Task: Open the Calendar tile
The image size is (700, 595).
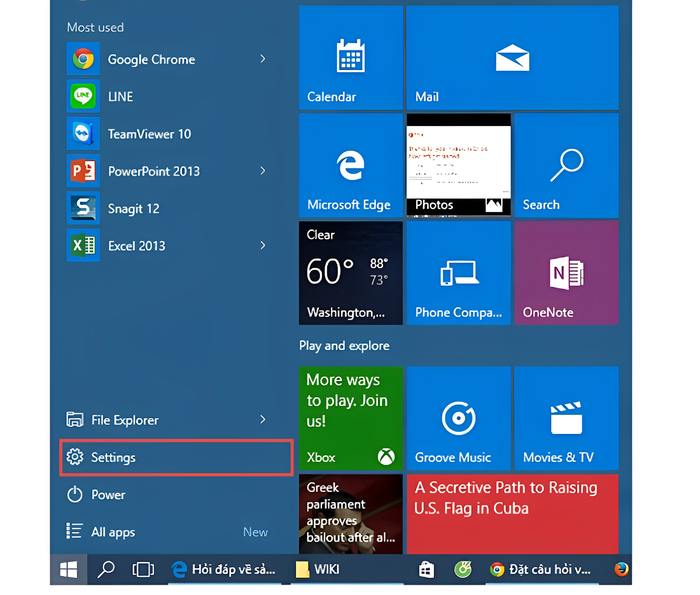Action: 351,58
